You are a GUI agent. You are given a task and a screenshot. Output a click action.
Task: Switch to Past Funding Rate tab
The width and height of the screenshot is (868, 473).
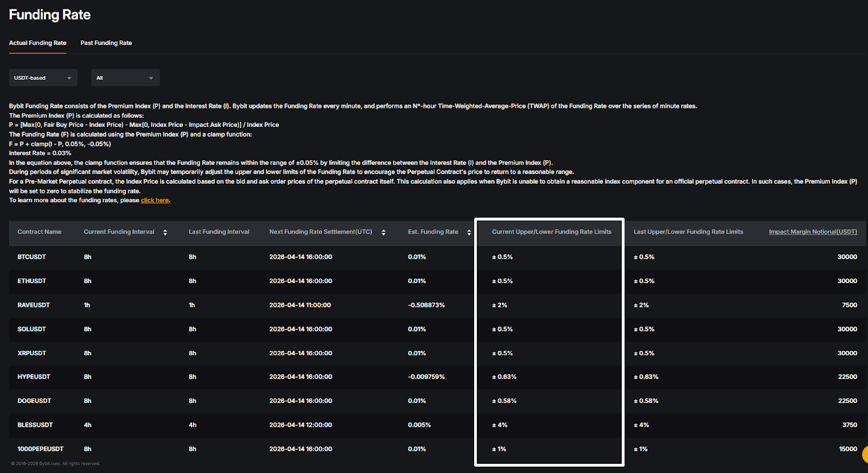pos(106,43)
